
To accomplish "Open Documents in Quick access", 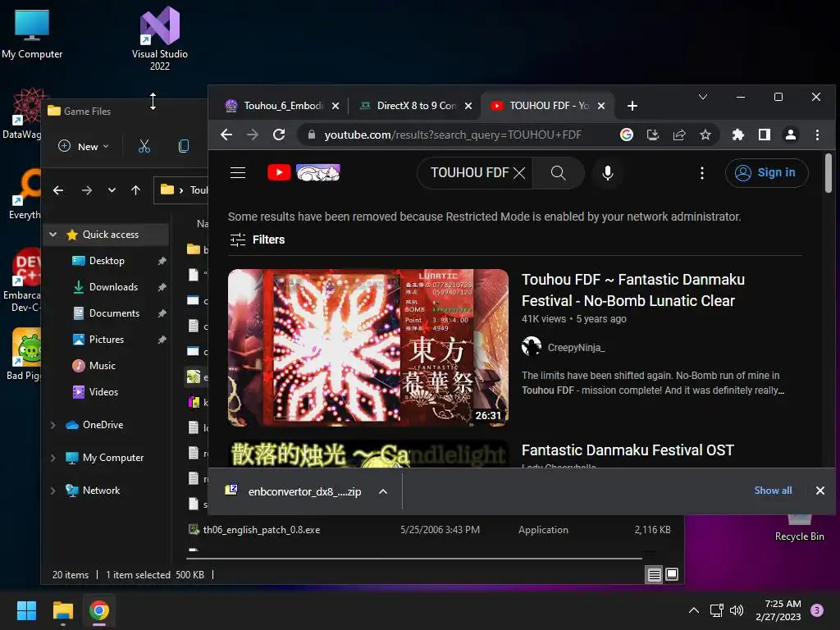I will point(114,313).
